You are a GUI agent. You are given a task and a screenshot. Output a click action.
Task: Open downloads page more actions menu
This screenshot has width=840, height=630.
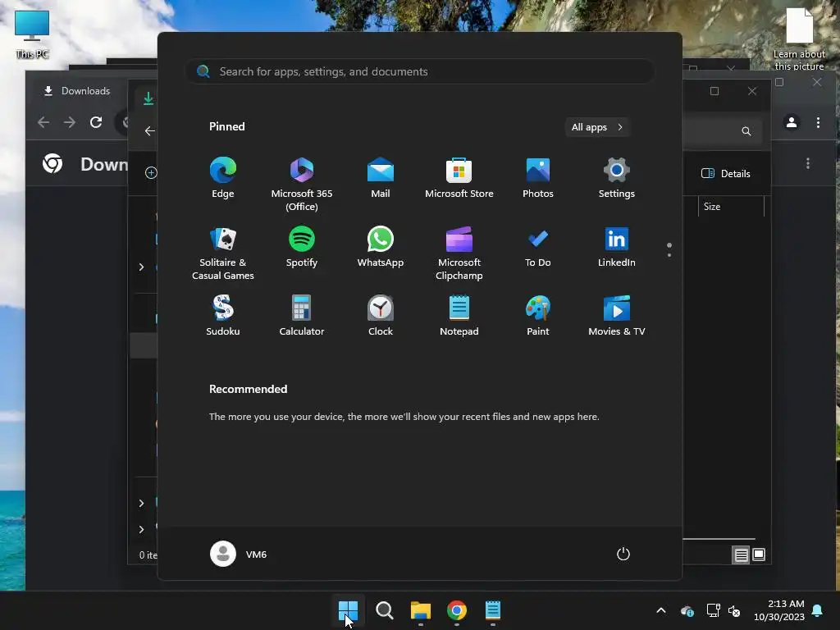pyautogui.click(x=808, y=163)
